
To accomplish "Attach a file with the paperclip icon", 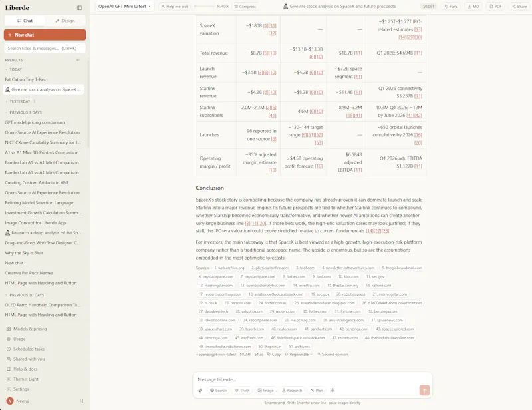I will pyautogui.click(x=200, y=390).
